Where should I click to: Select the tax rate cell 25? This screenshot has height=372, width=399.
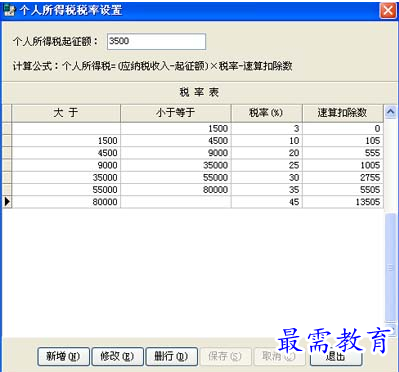(x=267, y=165)
